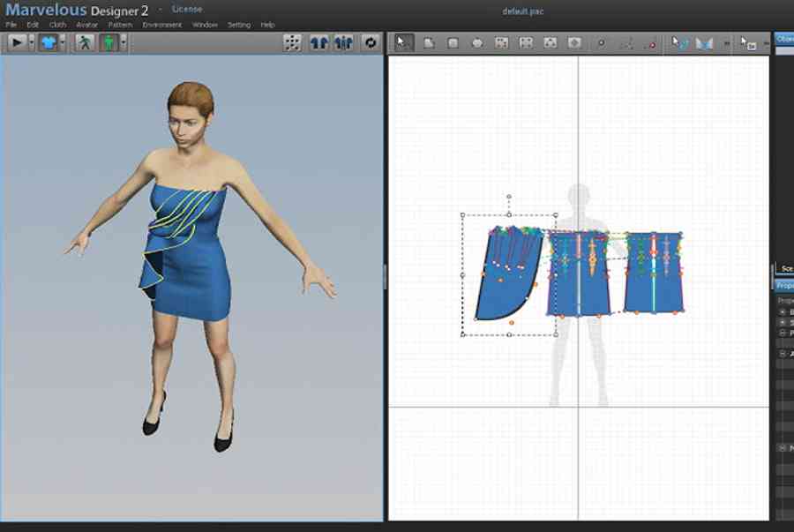Click the circular reset arrows icon
Viewport: 794px width, 532px height.
[x=371, y=43]
